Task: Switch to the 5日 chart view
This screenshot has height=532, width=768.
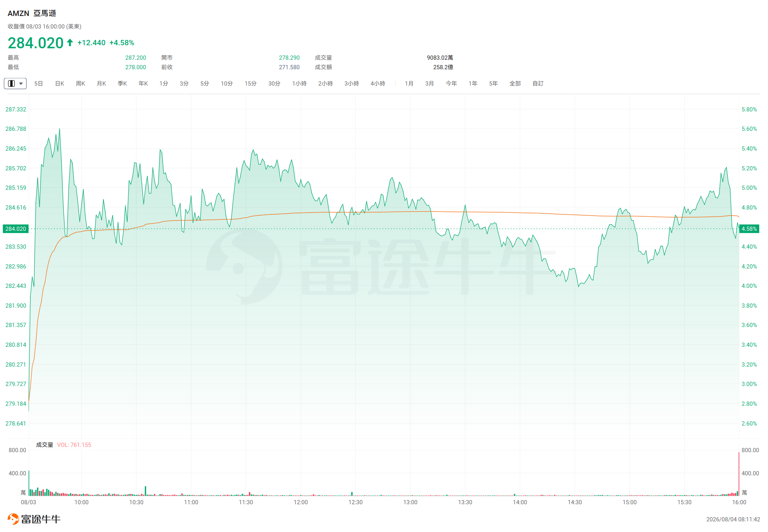Action: coord(38,83)
